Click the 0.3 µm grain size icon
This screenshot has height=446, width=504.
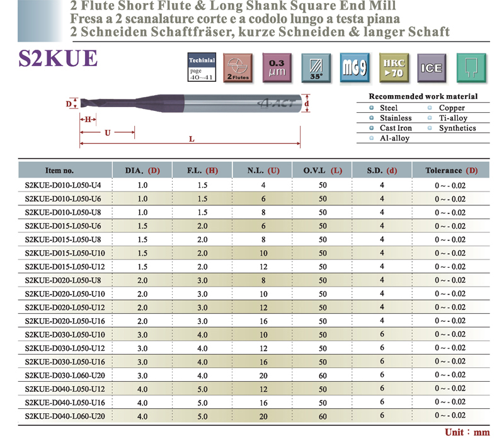click(277, 68)
